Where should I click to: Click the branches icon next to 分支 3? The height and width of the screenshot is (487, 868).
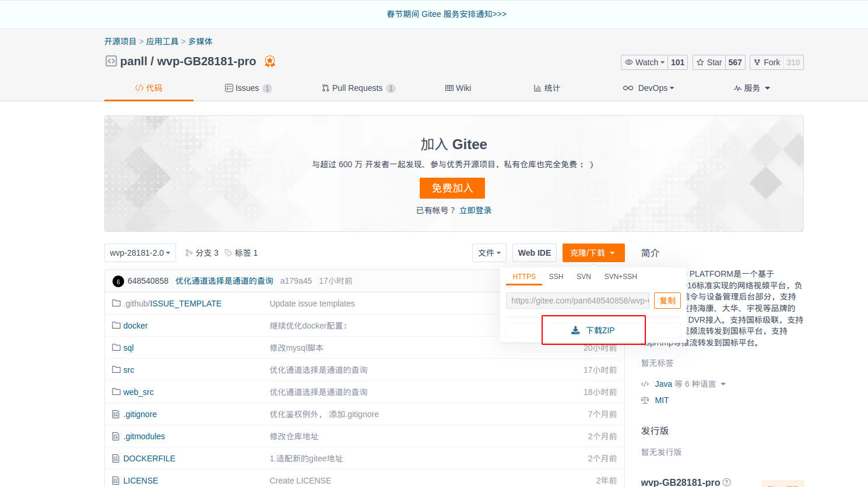coord(189,253)
